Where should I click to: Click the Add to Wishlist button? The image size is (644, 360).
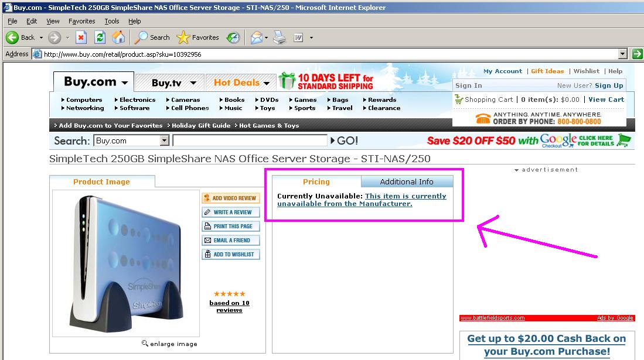click(231, 254)
